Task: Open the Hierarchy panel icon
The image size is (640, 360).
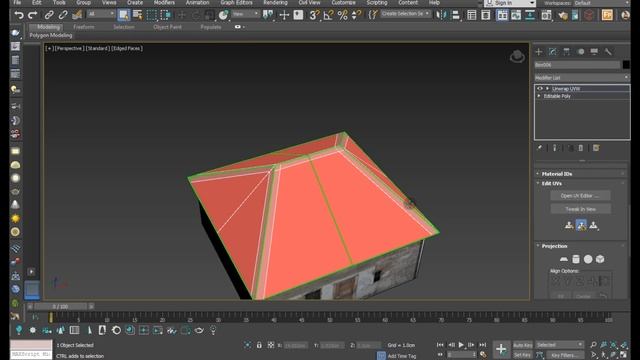Action: (x=567, y=51)
